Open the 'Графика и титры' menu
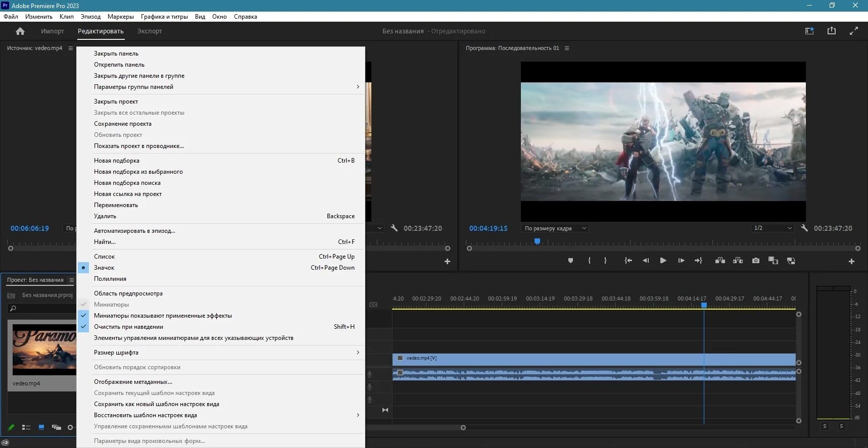 (164, 17)
